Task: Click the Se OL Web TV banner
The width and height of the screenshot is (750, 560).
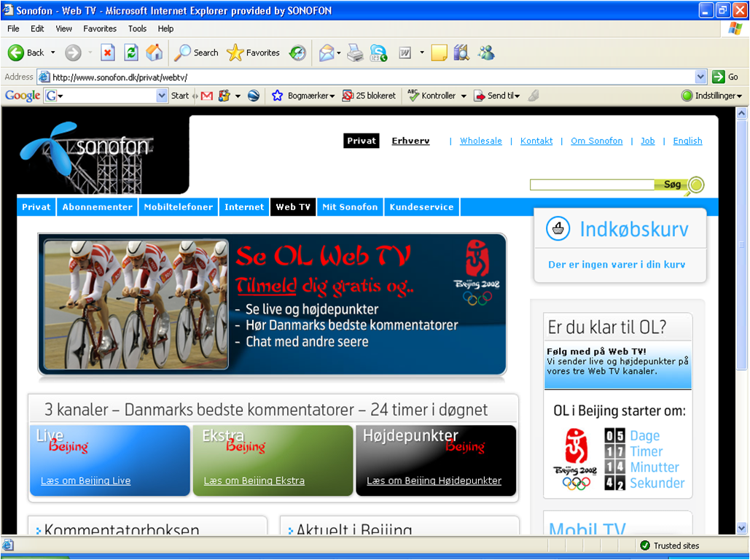Action: [x=272, y=304]
